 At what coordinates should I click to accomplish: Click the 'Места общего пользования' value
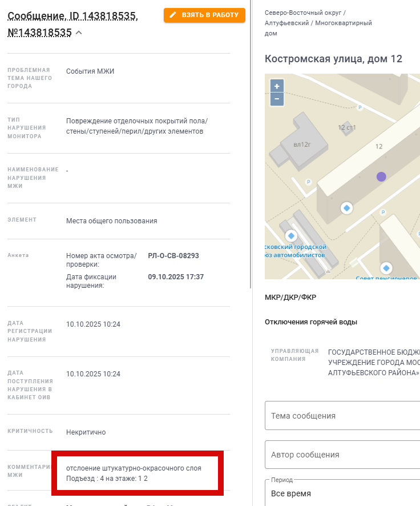coord(111,221)
